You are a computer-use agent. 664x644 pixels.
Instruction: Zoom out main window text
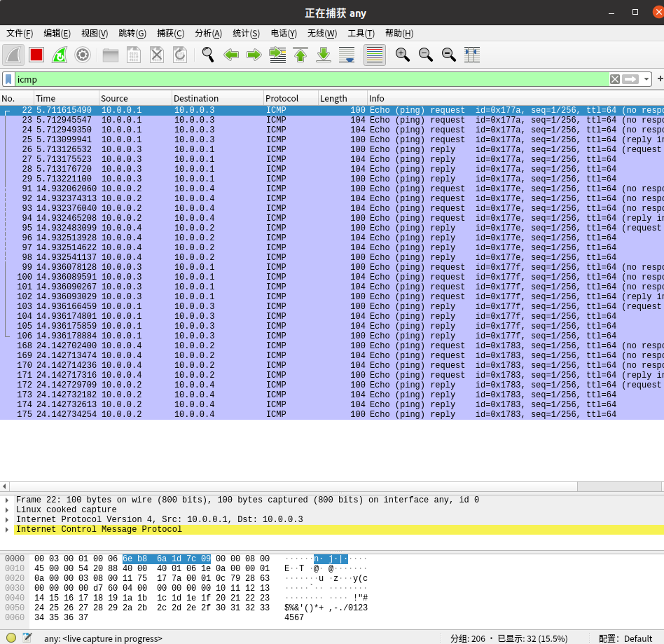426,55
